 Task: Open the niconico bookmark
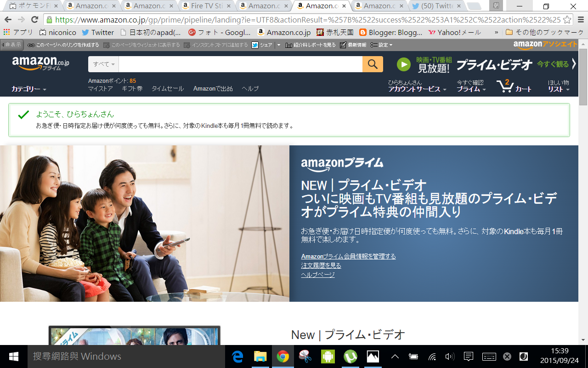point(58,32)
